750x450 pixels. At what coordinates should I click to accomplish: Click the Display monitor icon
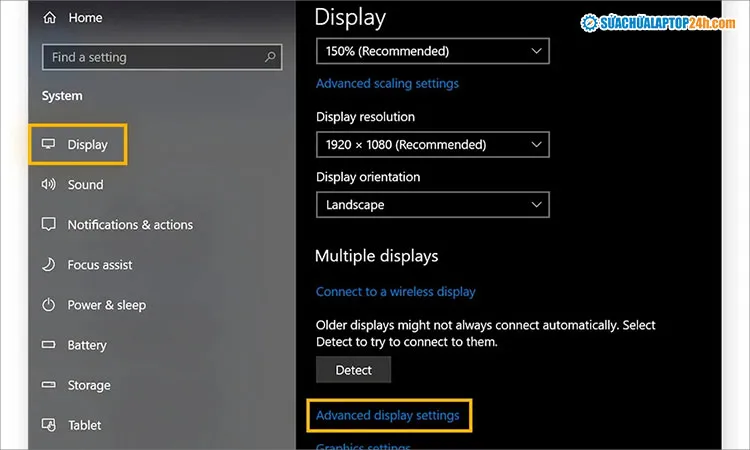tap(48, 145)
